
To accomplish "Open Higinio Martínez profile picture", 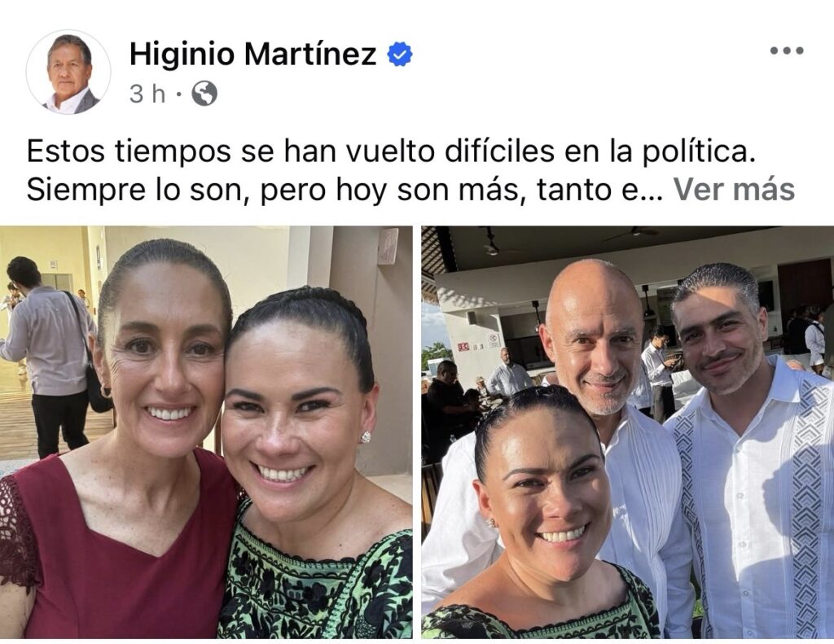I will coord(68,72).
